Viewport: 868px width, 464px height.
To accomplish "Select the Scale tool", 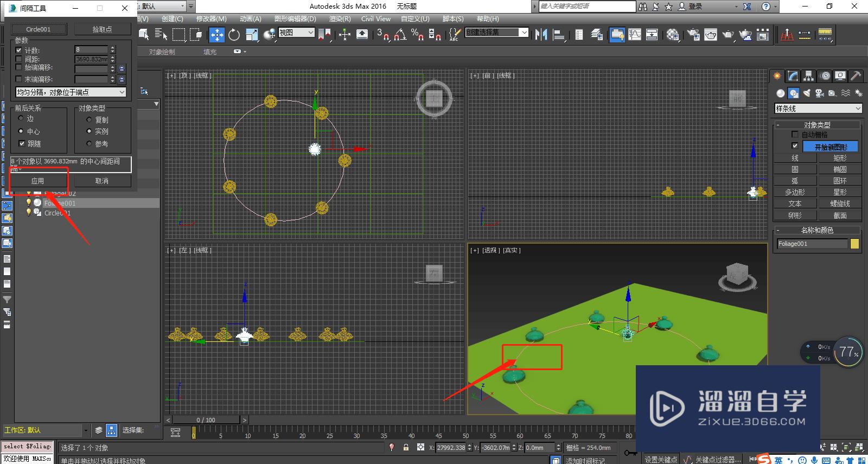I will [252, 35].
